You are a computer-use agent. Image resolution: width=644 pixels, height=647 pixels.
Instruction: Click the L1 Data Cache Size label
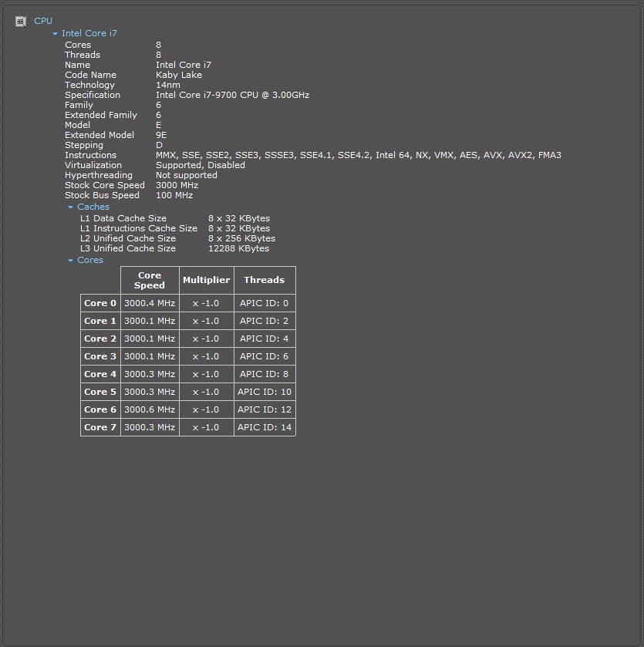pyautogui.click(x=123, y=218)
